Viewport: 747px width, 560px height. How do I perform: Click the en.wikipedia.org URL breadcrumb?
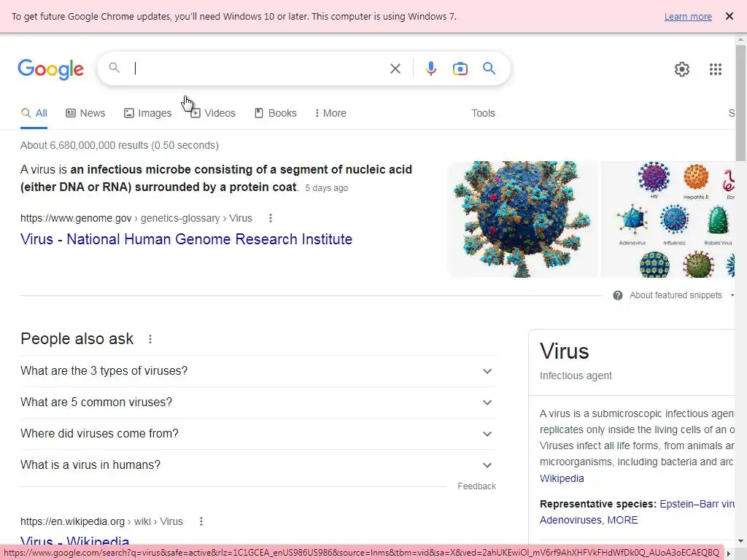click(x=101, y=521)
